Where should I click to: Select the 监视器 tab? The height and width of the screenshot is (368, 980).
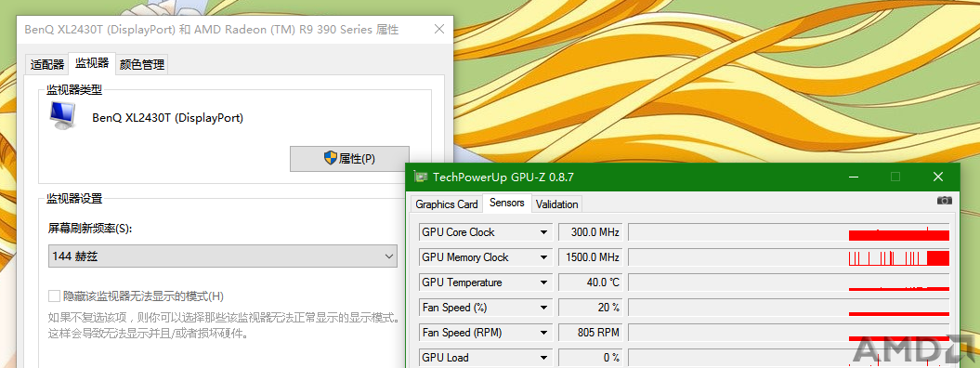tap(92, 63)
